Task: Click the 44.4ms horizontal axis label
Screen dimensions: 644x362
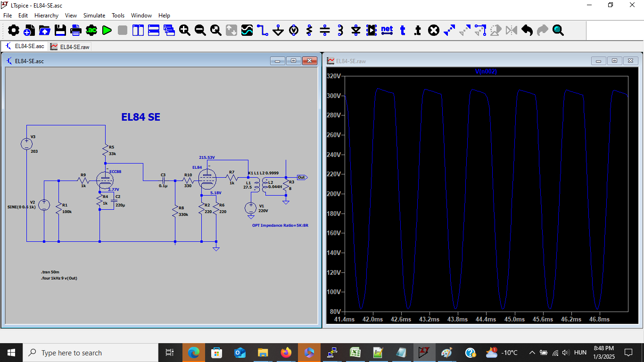Action: pos(486,319)
